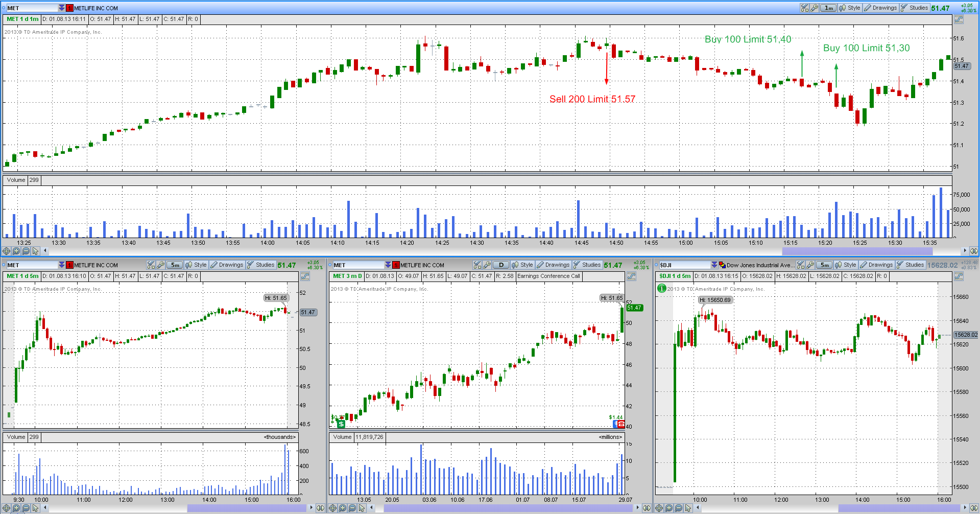
Task: Click the 1m timeframe button in top chart
Action: click(828, 8)
